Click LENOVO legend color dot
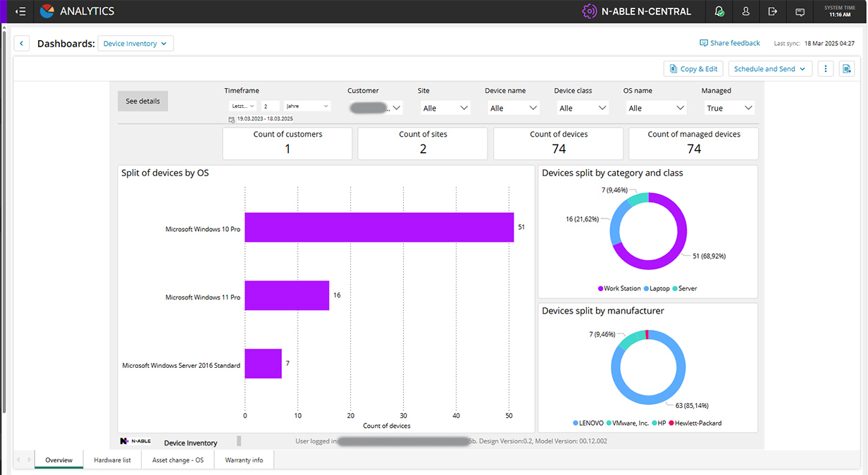Viewport: 868px width, 475px height. (x=575, y=424)
